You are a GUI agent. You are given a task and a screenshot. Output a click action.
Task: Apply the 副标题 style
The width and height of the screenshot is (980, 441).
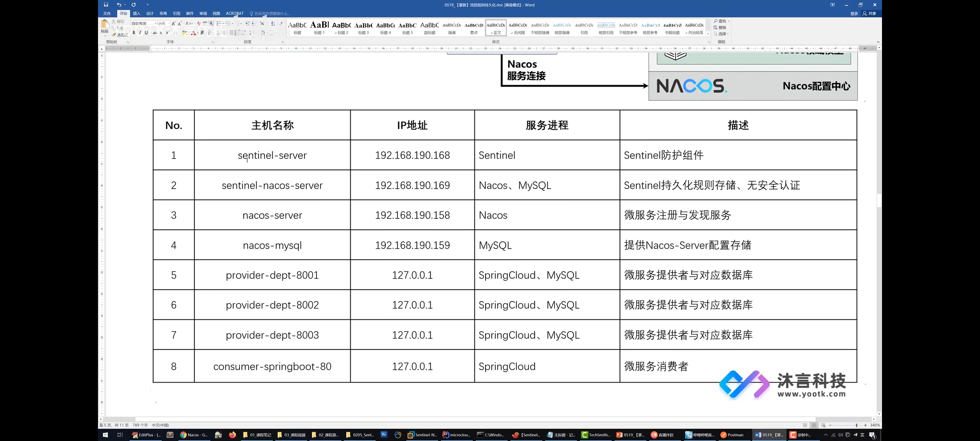[x=430, y=28]
